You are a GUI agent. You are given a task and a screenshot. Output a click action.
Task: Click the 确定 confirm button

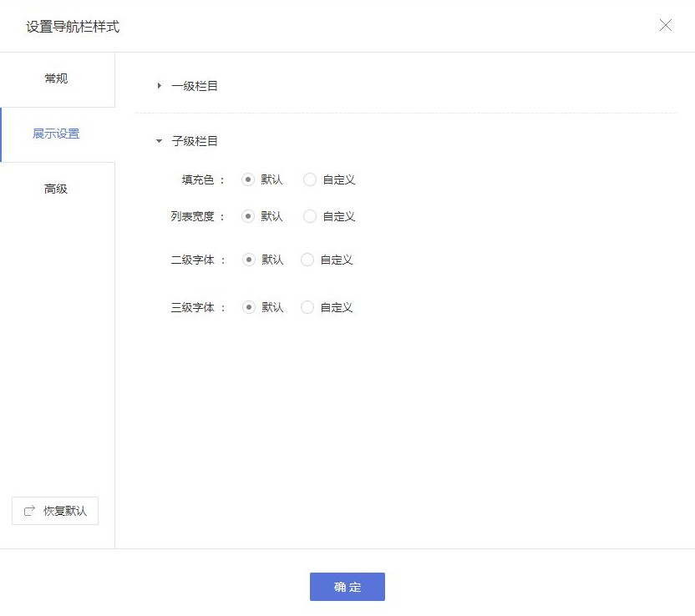coord(347,587)
